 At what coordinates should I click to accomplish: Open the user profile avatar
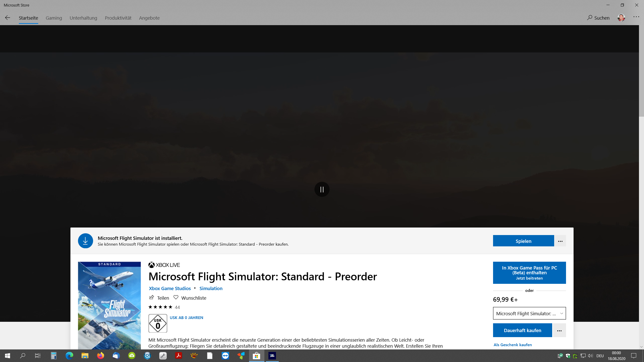[621, 18]
